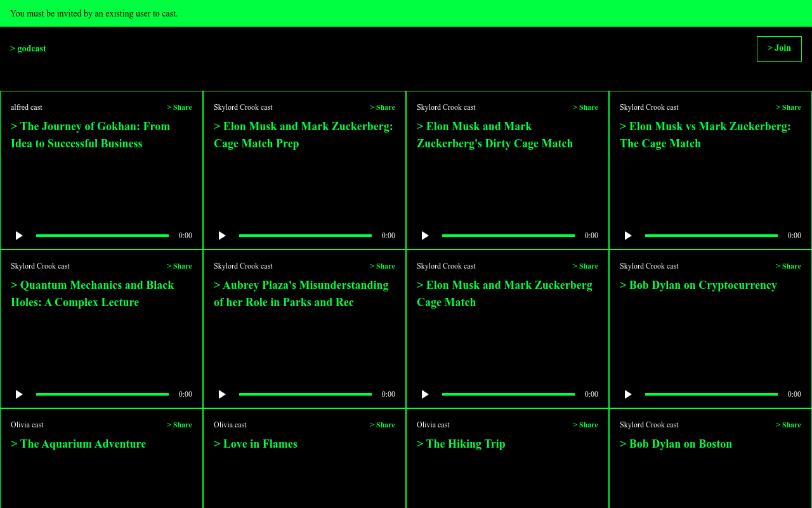The width and height of the screenshot is (812, 508).
Task: Click 'Skylord Crook cast' on Bob Dylan on Boston
Action: tap(649, 425)
